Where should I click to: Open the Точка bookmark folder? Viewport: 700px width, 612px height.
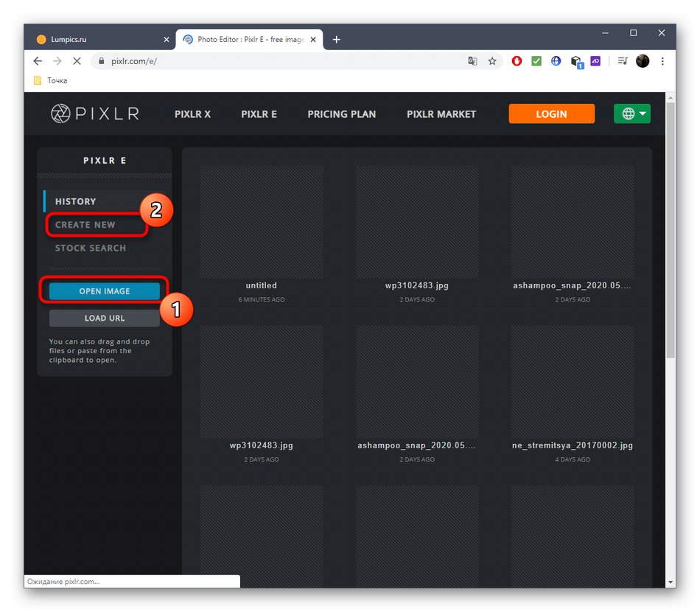tap(50, 80)
